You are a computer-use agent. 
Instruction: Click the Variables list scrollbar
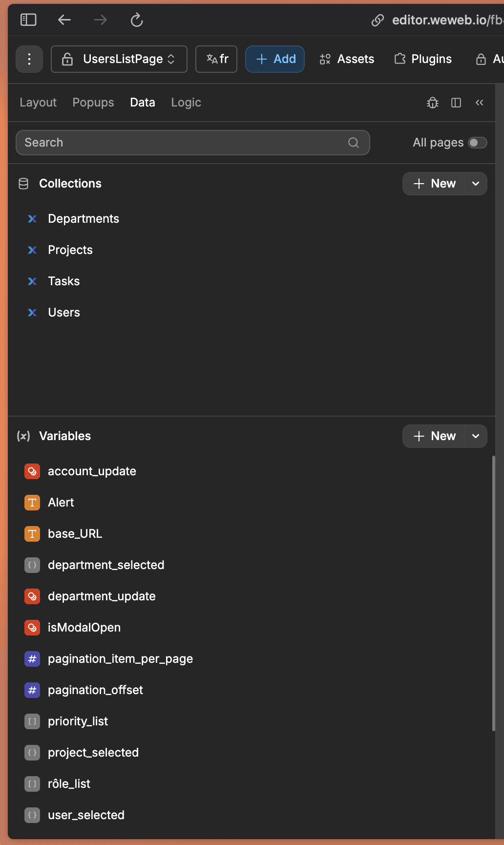pyautogui.click(x=493, y=593)
